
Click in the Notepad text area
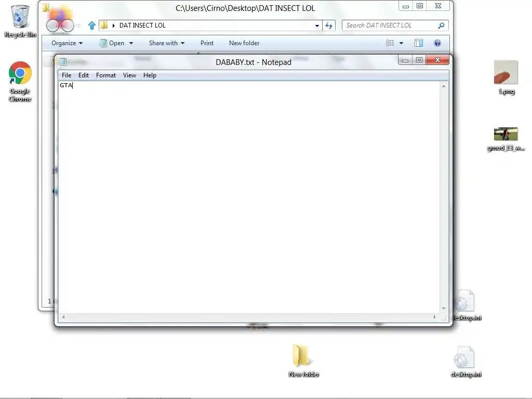click(x=249, y=197)
